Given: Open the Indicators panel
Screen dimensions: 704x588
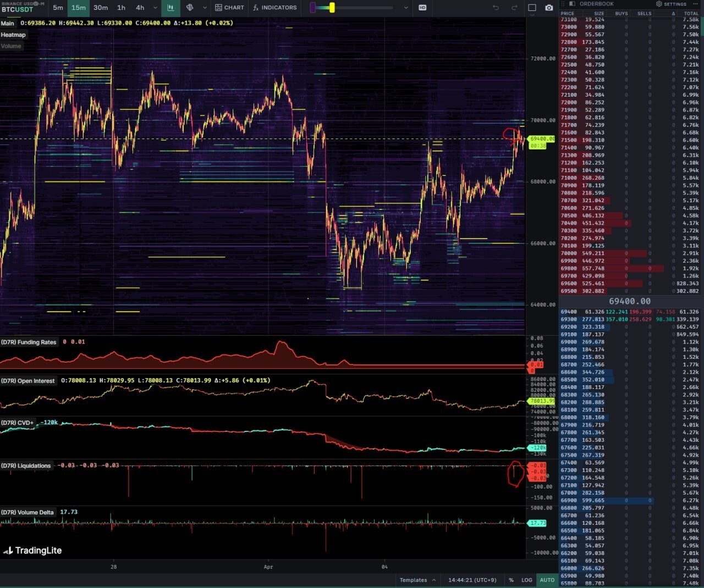Looking at the screenshot, I should click(274, 8).
